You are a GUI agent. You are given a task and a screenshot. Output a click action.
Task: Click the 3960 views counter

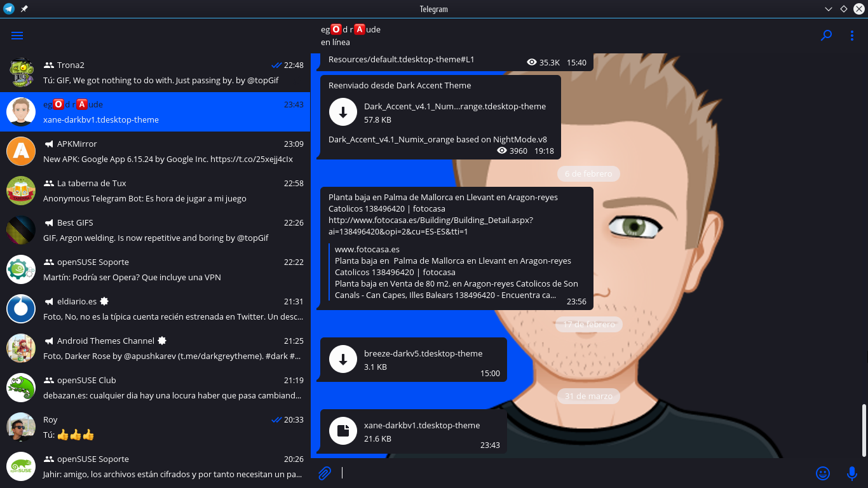[x=513, y=151]
